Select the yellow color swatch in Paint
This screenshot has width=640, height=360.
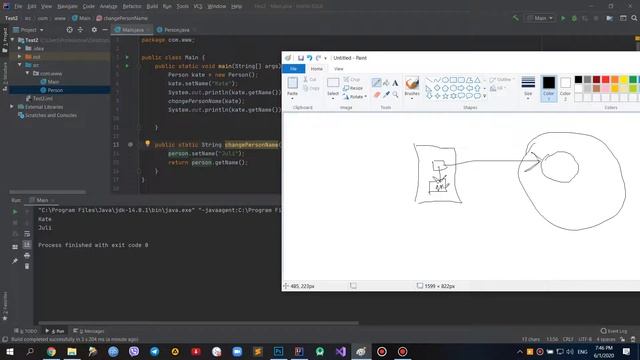624,79
